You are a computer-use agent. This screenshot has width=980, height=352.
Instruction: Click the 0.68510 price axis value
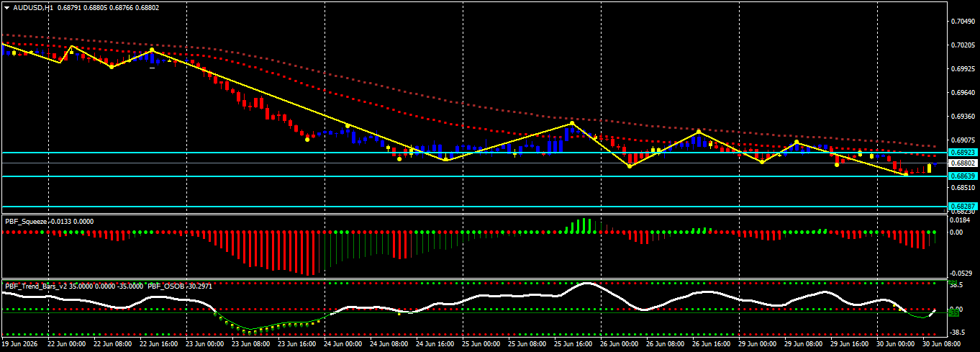(x=963, y=187)
